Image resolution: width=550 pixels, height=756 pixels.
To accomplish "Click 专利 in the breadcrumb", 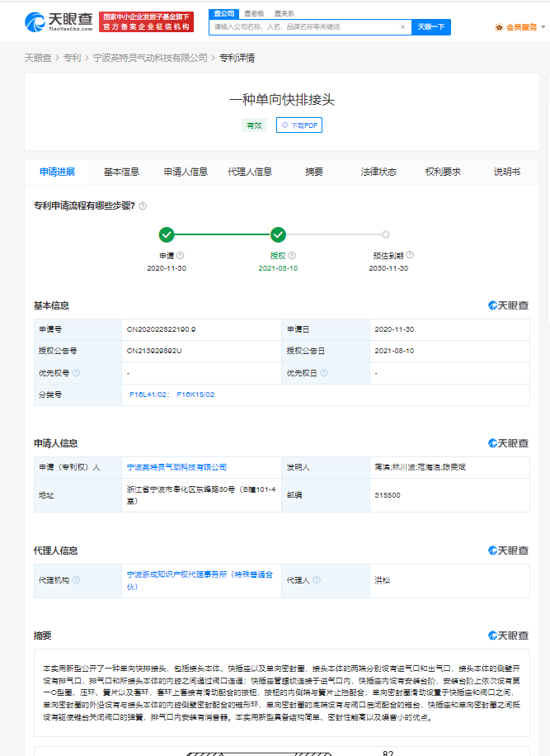I will [72, 58].
